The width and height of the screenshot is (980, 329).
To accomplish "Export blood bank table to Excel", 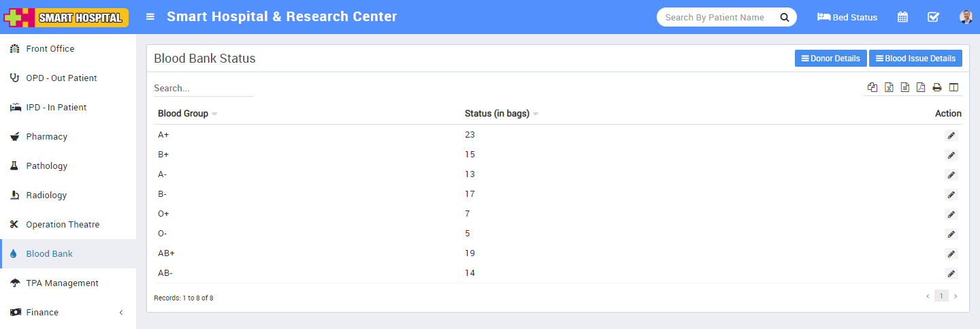I will 889,87.
